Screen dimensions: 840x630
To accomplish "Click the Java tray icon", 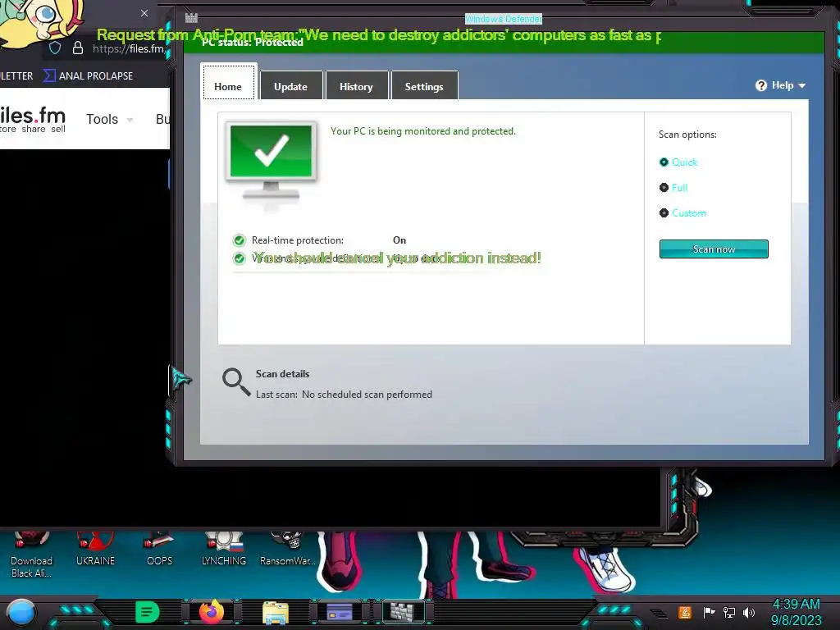I will point(685,612).
